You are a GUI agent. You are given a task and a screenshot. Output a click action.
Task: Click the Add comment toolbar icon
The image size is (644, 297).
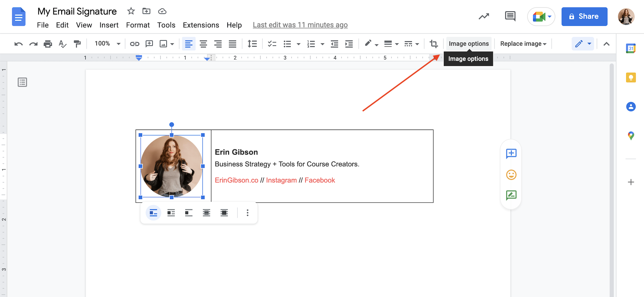pyautogui.click(x=149, y=44)
